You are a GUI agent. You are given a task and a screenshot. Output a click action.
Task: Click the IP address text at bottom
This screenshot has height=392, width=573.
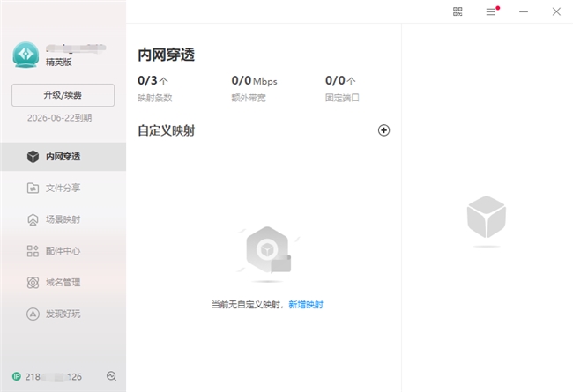click(x=54, y=377)
